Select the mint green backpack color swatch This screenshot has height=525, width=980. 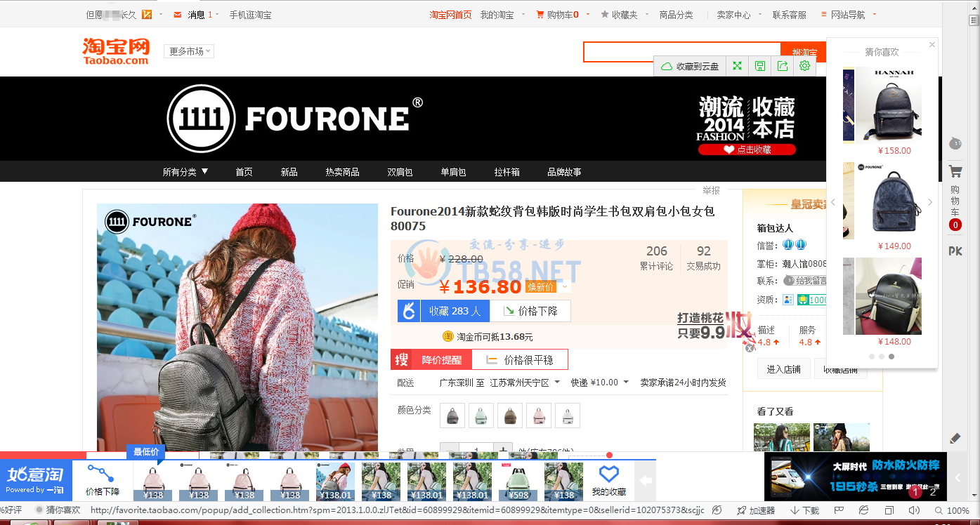point(481,415)
